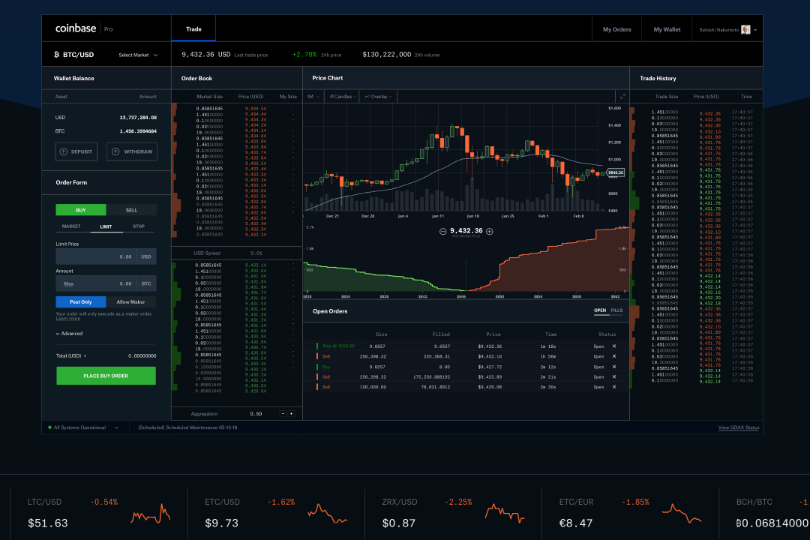This screenshot has width=810, height=540.
Task: Click the WITHDRAW button
Action: coord(132,151)
